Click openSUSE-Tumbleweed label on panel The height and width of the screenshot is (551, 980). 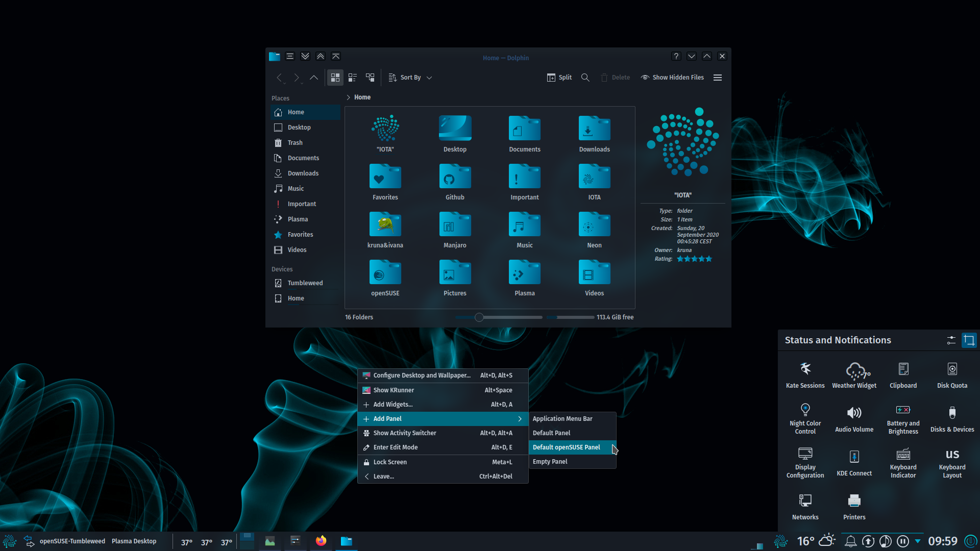(72, 541)
